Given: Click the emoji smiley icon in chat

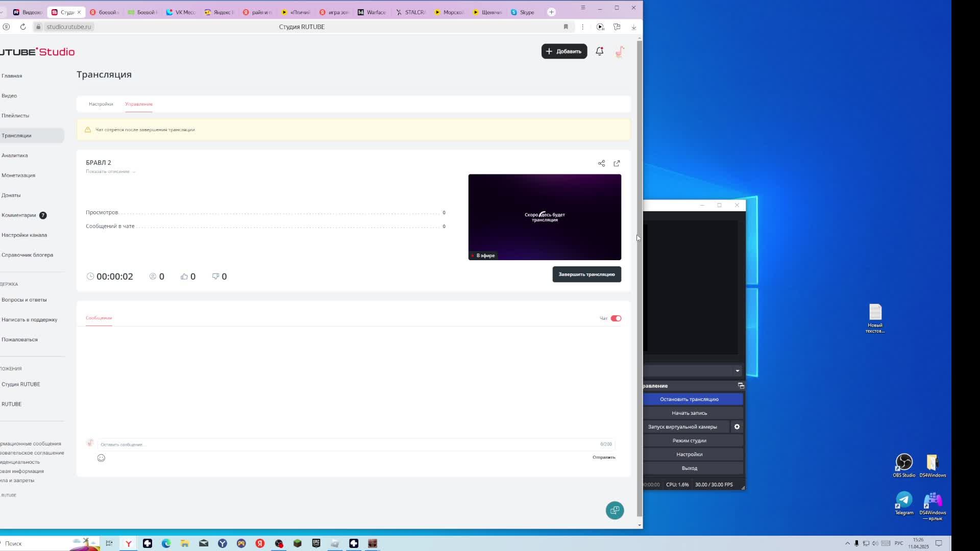Looking at the screenshot, I should tap(101, 458).
